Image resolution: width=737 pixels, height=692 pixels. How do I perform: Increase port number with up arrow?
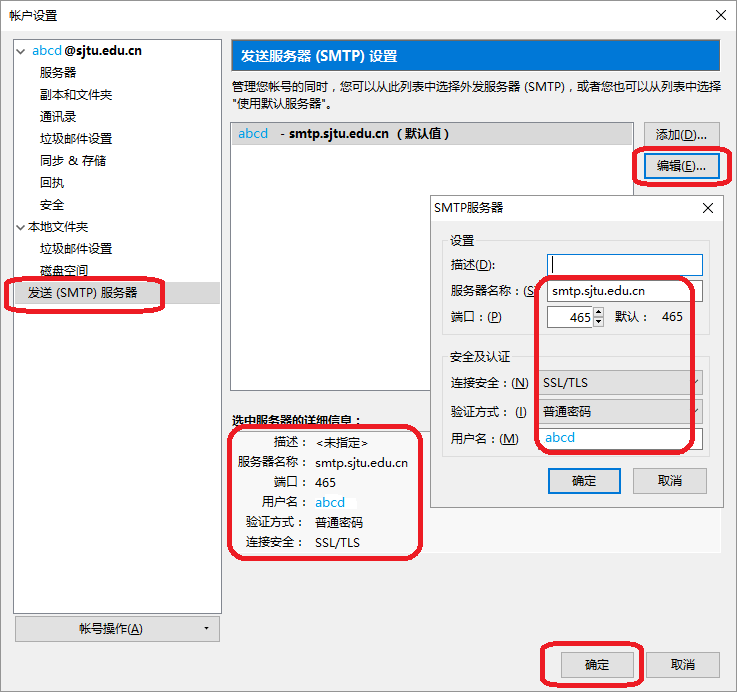tap(598, 312)
